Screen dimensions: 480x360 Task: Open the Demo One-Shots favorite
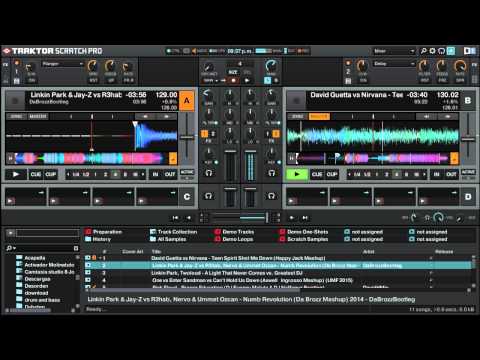coord(304,232)
